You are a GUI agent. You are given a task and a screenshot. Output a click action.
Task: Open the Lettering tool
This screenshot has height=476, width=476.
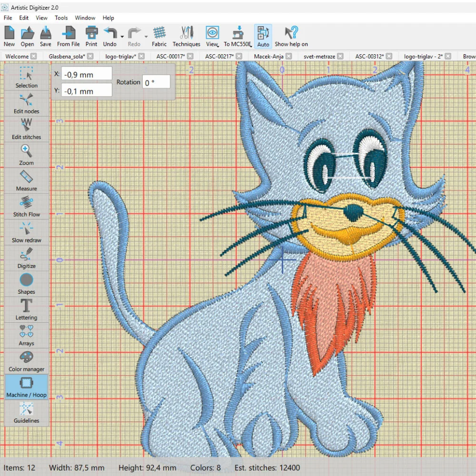26,309
